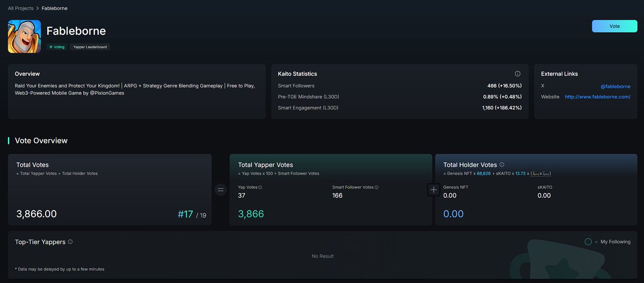Click the Yap Votes count 37
644x283 pixels.
click(241, 195)
